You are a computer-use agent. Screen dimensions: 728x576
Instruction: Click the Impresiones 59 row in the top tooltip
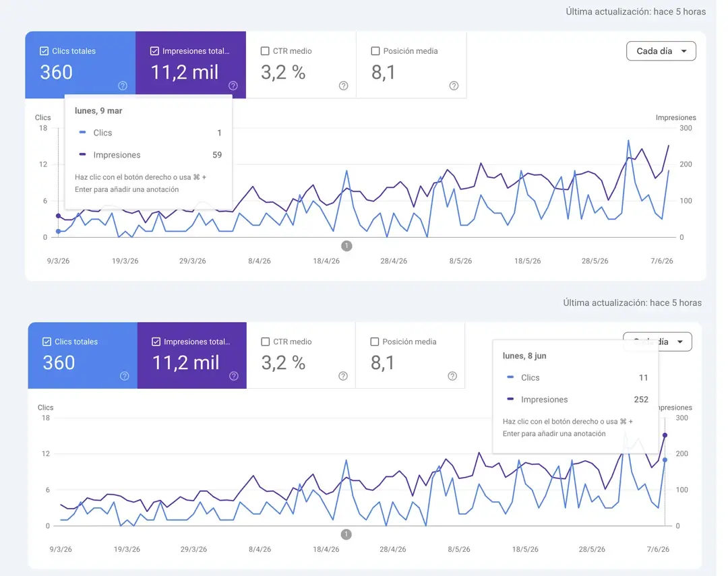[x=150, y=155]
